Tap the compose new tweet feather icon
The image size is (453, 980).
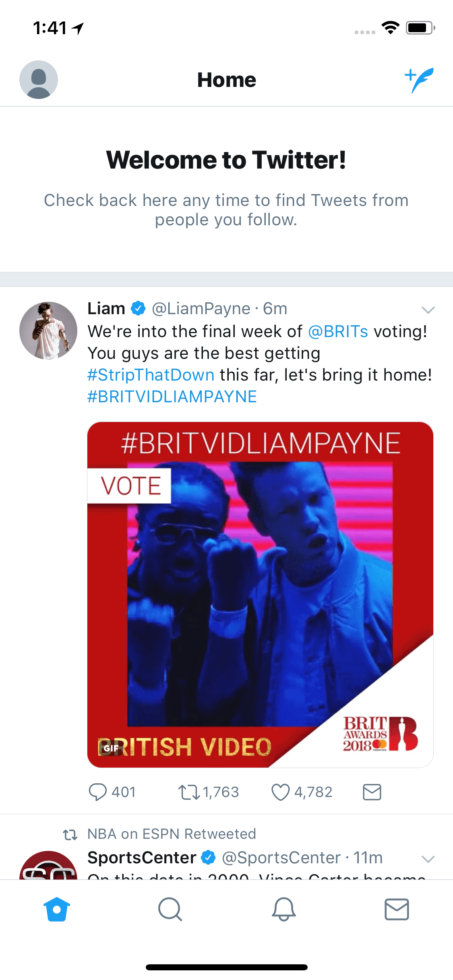(419, 80)
